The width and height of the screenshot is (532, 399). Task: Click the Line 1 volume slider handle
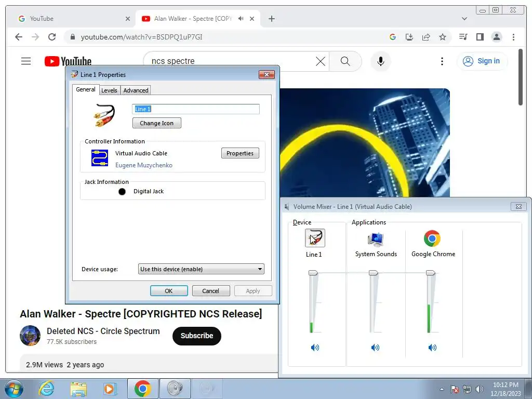click(x=313, y=273)
